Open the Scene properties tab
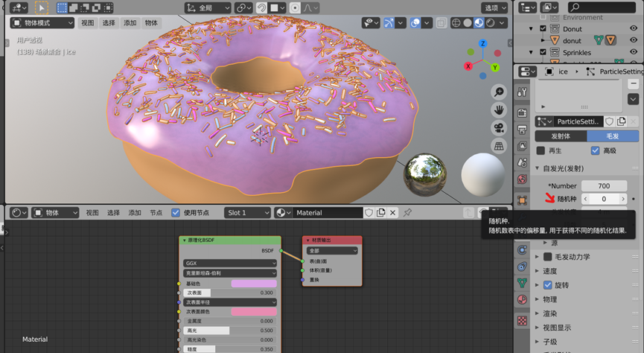Screen dimensions: 644x353 click(x=522, y=163)
